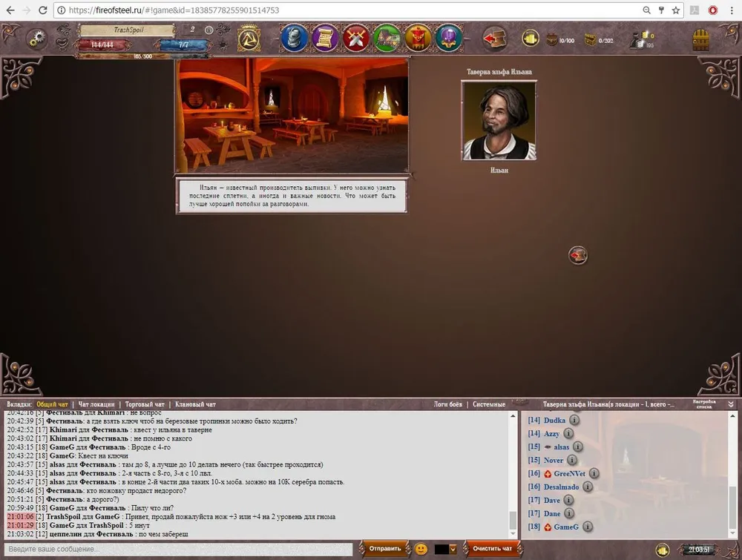Open Логи боёв tab
Screen dimensions: 742x560
coord(447,404)
